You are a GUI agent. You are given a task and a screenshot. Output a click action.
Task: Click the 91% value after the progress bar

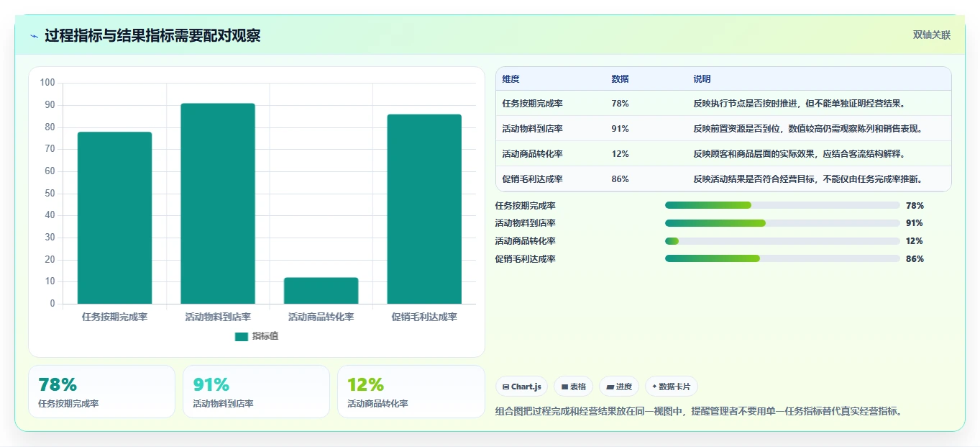pos(915,223)
